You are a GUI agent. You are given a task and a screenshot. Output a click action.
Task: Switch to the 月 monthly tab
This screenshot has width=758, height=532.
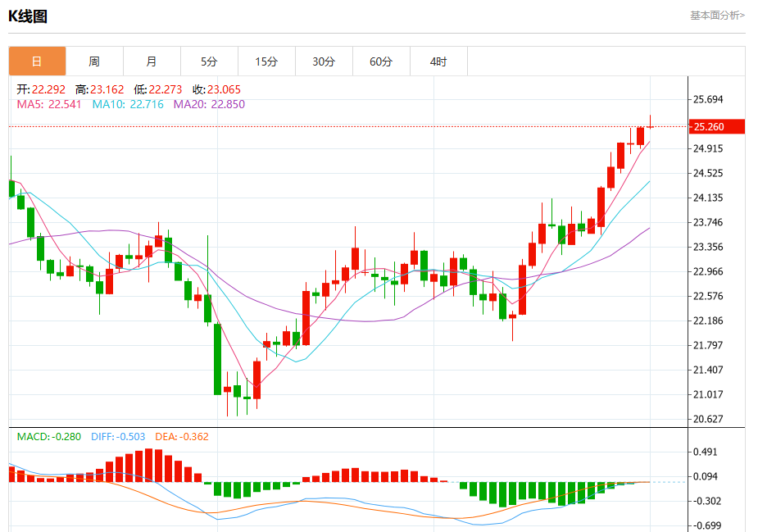[152, 61]
